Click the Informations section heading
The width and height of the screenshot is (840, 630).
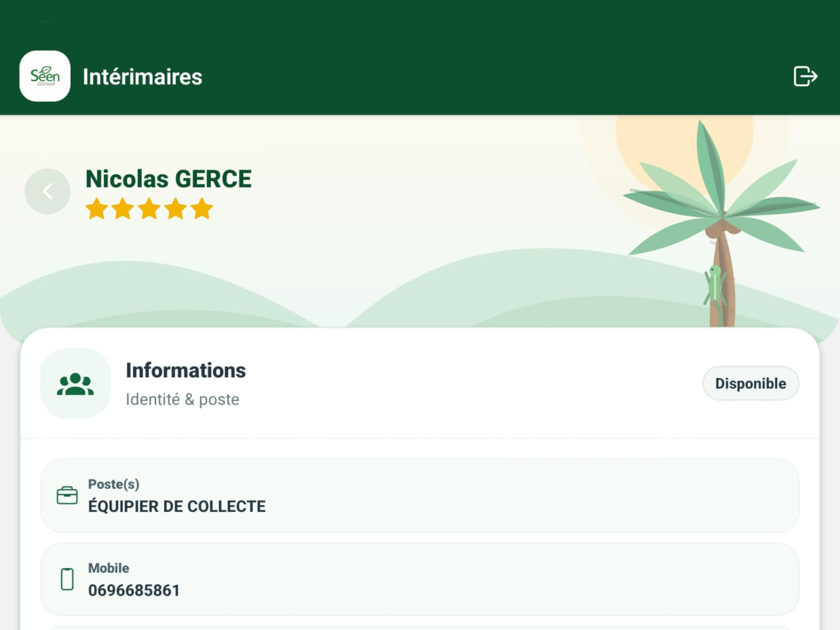coord(186,370)
